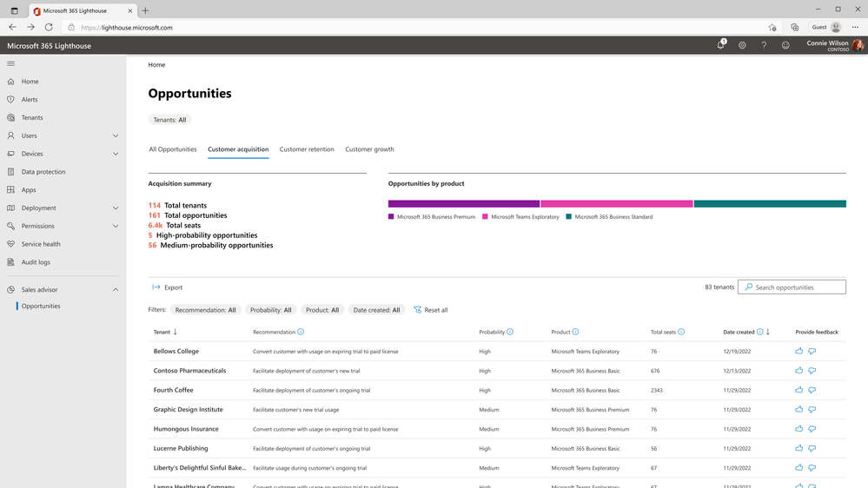Open Data protection in sidebar

click(x=43, y=172)
